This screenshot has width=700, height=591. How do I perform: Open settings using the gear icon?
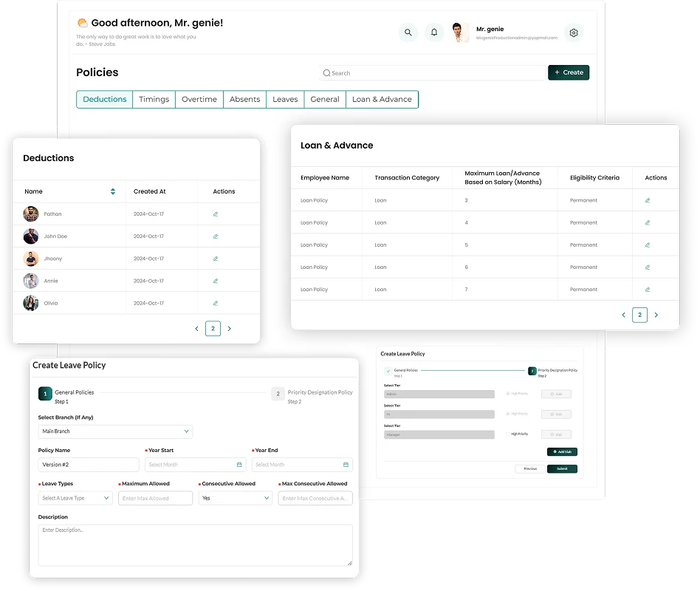[x=573, y=33]
